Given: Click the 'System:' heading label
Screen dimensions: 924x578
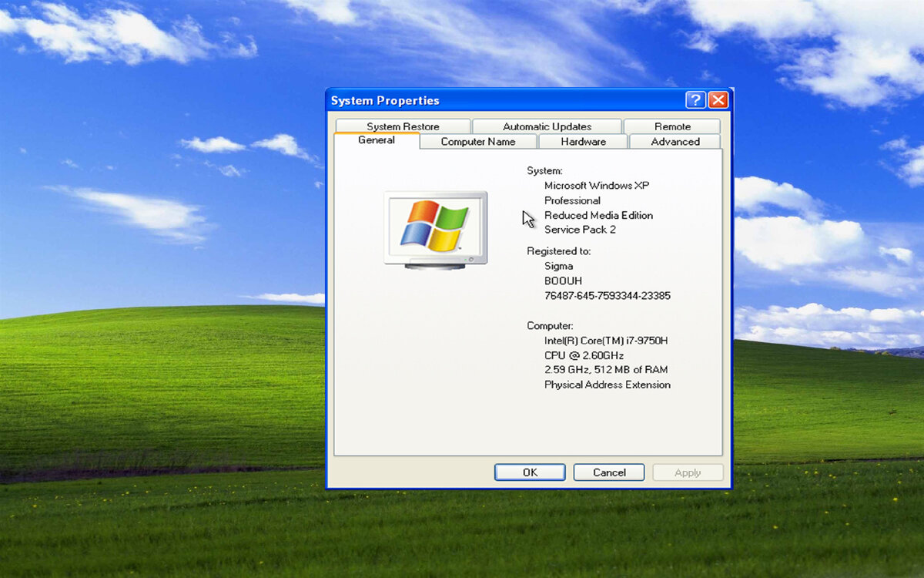Looking at the screenshot, I should (544, 171).
